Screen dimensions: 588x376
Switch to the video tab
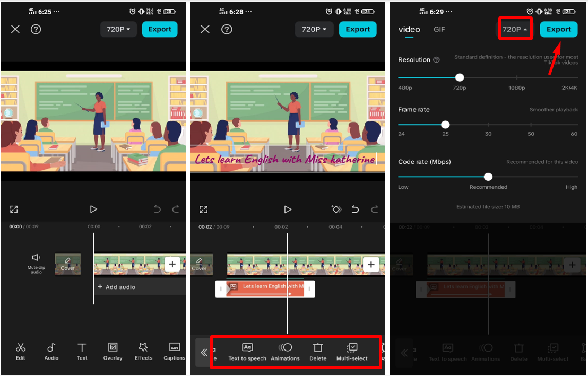click(x=409, y=29)
